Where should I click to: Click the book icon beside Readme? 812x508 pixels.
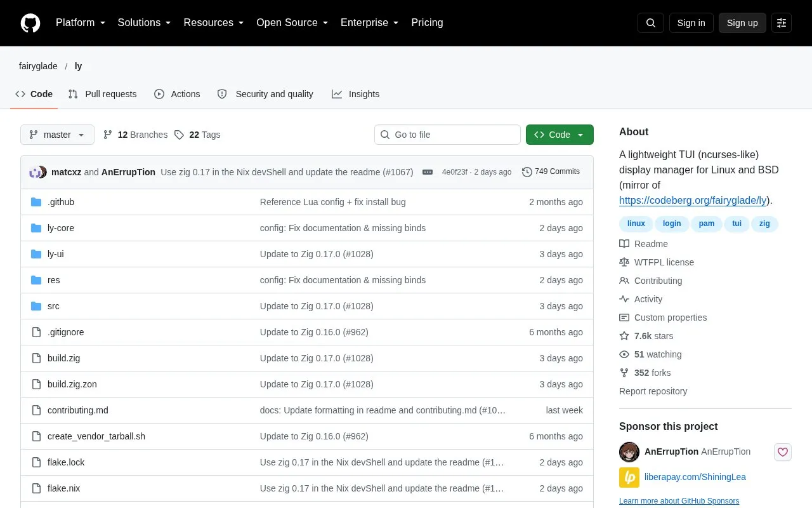624,244
